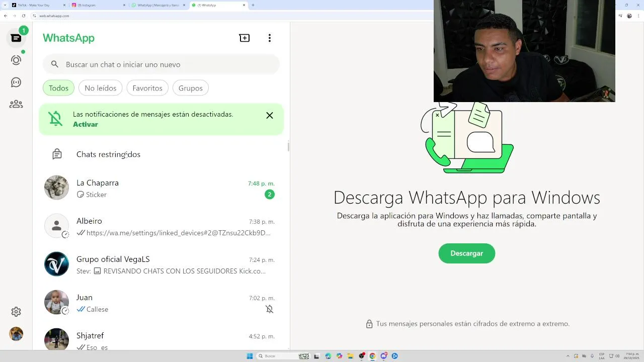
Task: Click Activar to enable notifications
Action: (x=86, y=124)
